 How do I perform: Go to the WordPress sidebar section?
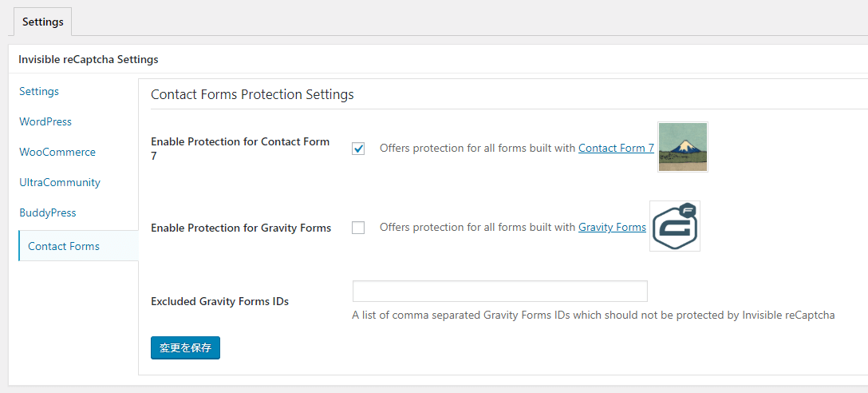[45, 121]
